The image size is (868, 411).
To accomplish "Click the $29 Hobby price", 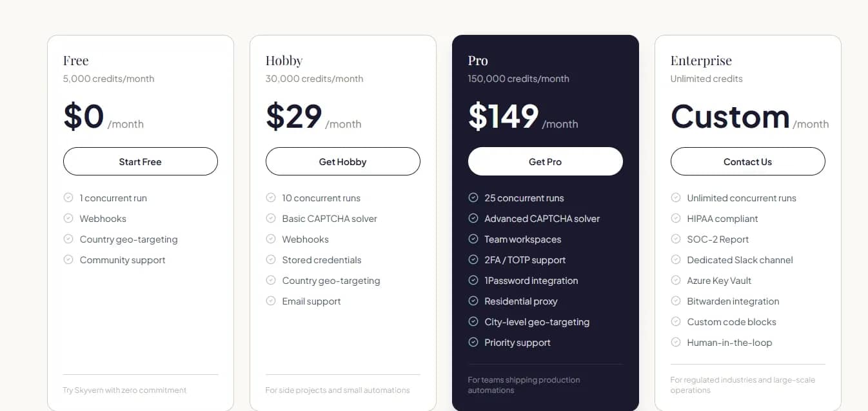I will tap(294, 116).
